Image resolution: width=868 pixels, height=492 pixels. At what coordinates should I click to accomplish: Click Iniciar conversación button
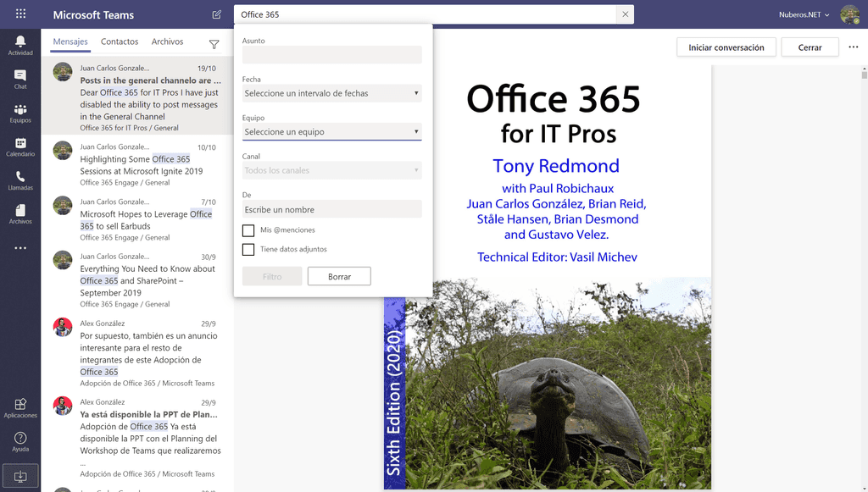(x=726, y=47)
